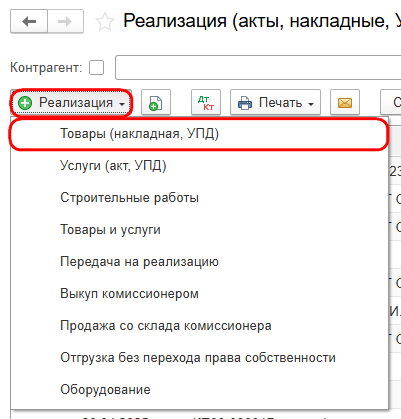The image size is (401, 419).
Task: Add page to favorites with star icon
Action: tap(105, 22)
